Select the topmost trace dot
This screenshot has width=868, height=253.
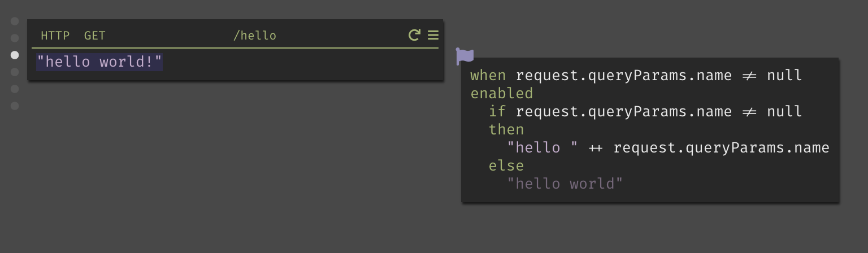pos(15,21)
